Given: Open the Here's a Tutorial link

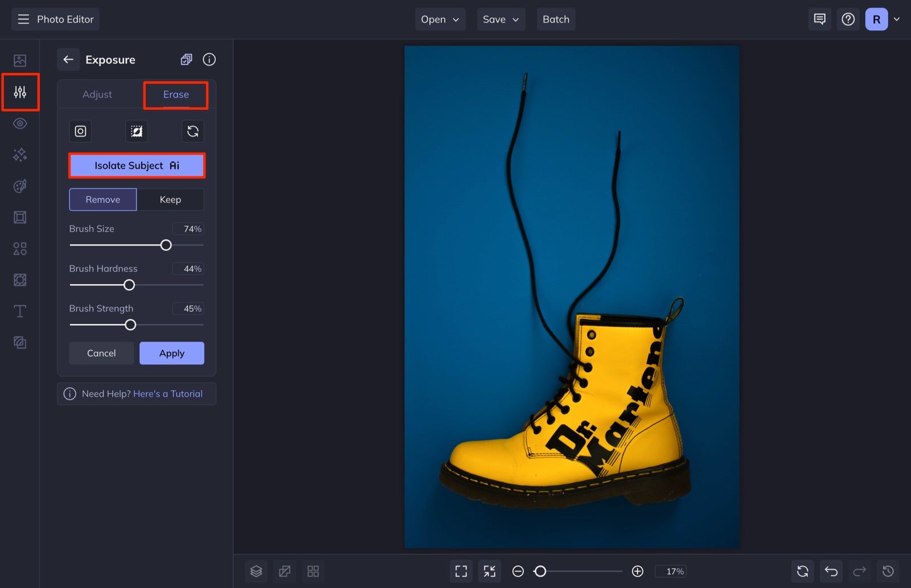Looking at the screenshot, I should click(167, 393).
